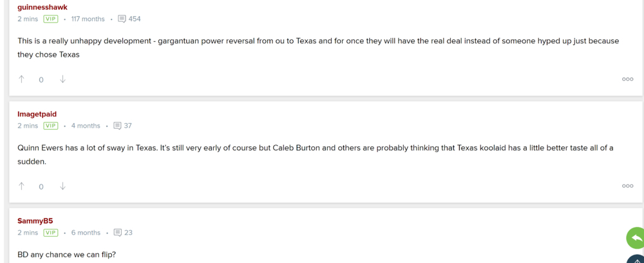Click the 2 mins timestamp on SammyB5's comment
The height and width of the screenshot is (263, 644).
coord(28,233)
